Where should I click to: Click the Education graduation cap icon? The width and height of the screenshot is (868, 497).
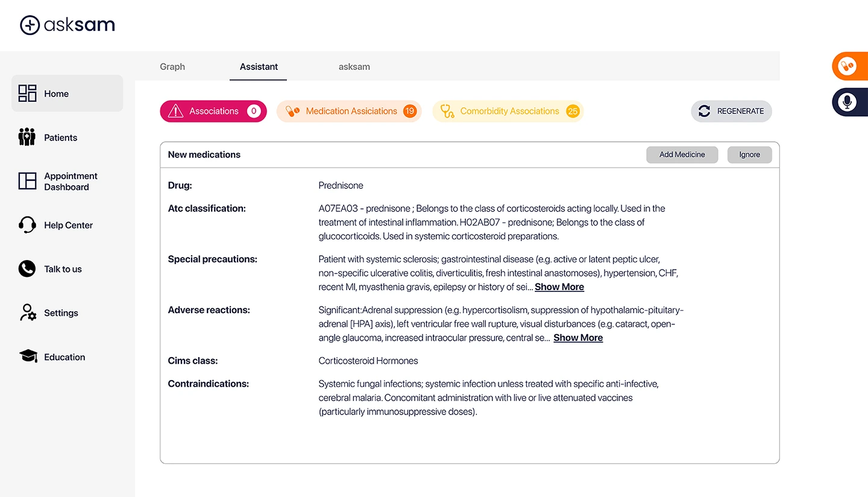click(x=28, y=356)
